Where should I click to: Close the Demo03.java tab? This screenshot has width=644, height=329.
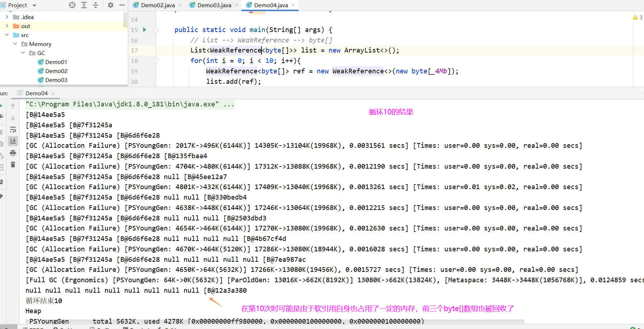(237, 5)
